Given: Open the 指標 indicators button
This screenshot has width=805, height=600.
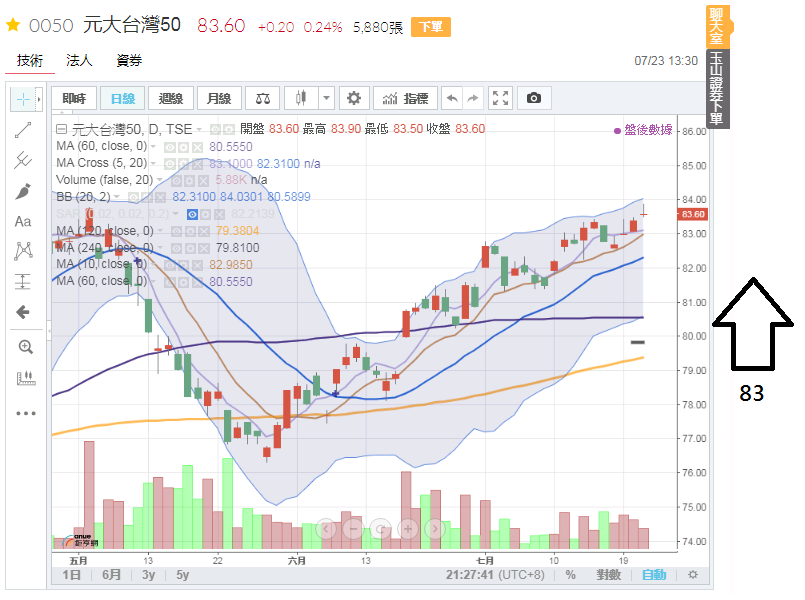Looking at the screenshot, I should (x=405, y=98).
